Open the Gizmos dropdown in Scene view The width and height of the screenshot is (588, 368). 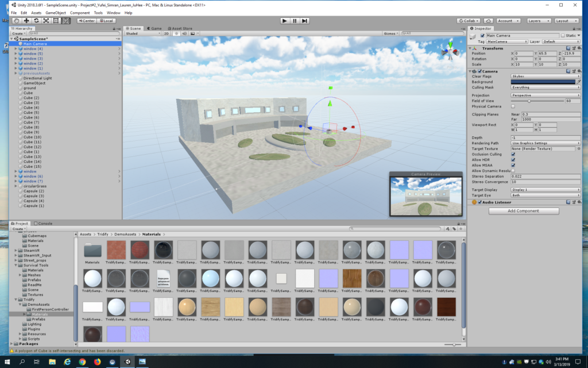390,33
